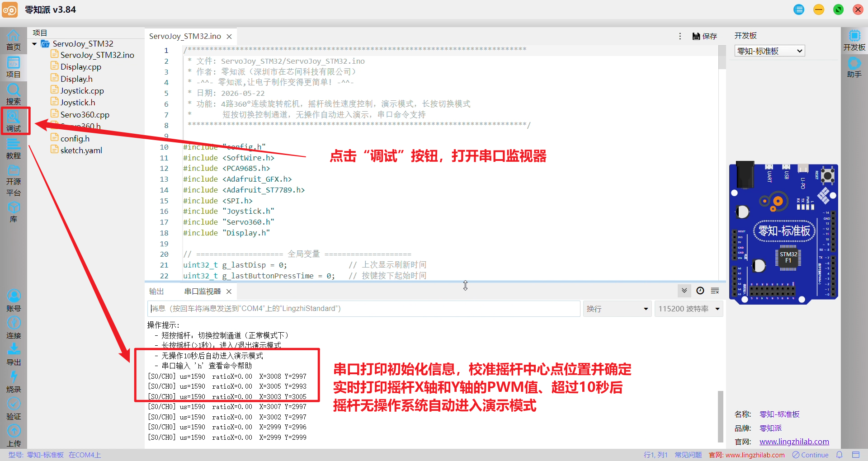Open the 搜索 search sidebar icon

pos(13,94)
